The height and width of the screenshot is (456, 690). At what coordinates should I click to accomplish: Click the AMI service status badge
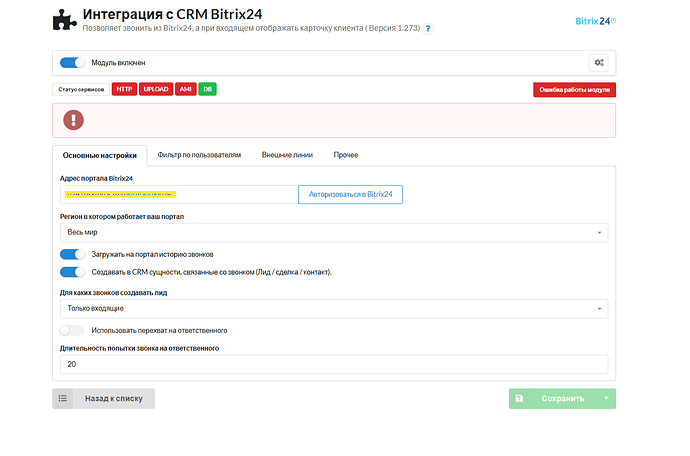[185, 89]
